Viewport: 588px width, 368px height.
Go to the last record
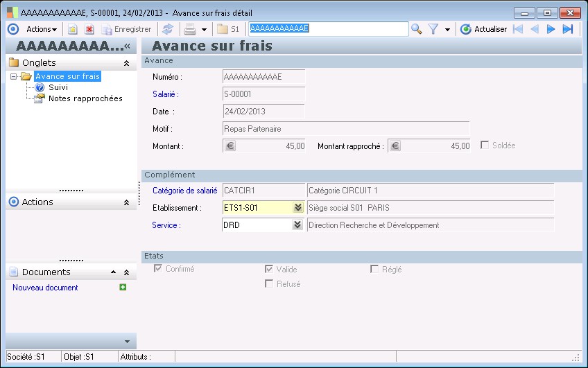click(568, 29)
